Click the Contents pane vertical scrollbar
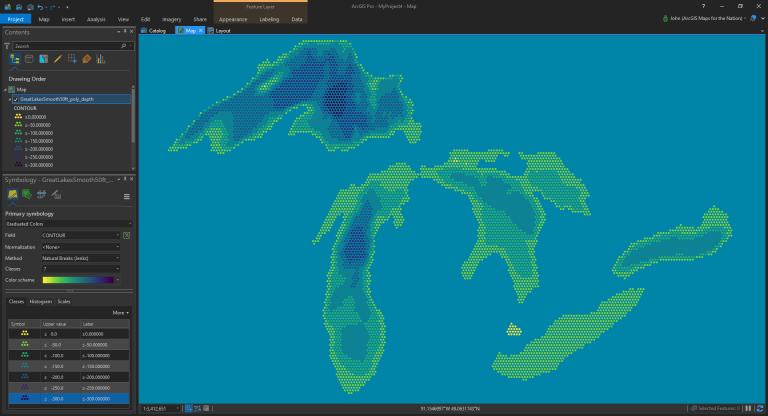Viewport: 768px width, 416px height. point(133,115)
